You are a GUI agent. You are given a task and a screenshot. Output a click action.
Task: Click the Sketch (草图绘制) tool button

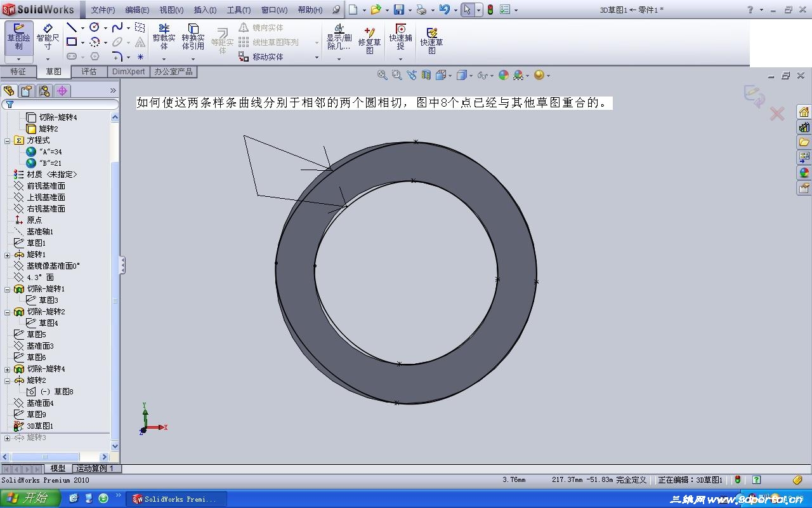18,37
